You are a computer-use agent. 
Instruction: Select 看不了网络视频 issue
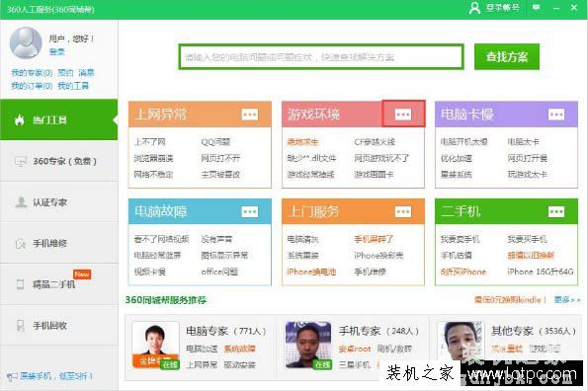pyautogui.click(x=162, y=239)
